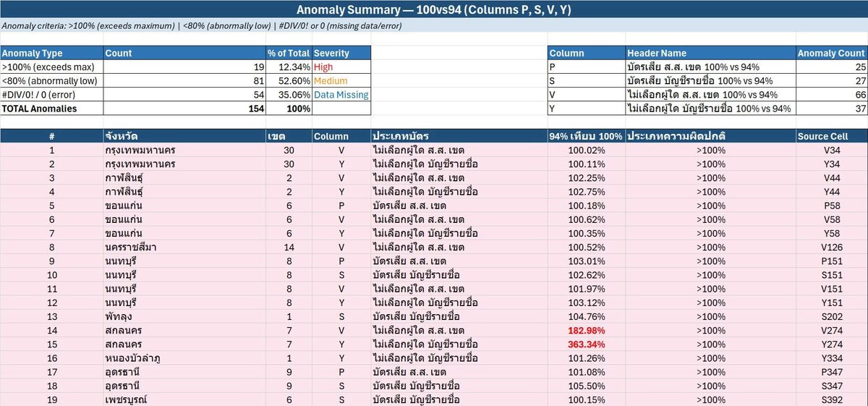The width and height of the screenshot is (868, 406).
Task: Click source cell S392
Action: 831,399
